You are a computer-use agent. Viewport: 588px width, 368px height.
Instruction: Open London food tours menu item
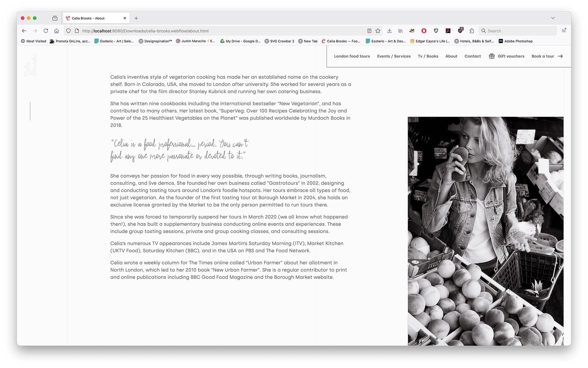coord(352,56)
